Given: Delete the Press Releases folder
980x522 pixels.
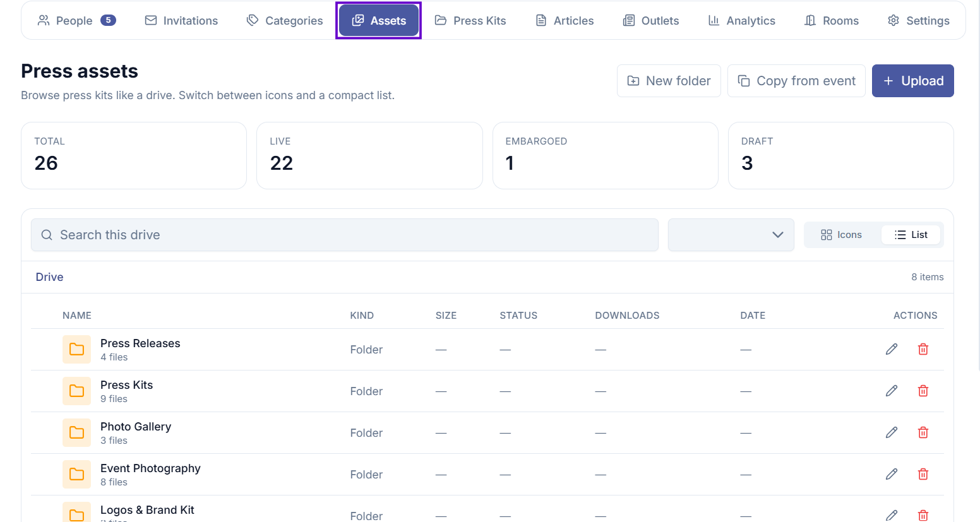Looking at the screenshot, I should [x=923, y=349].
